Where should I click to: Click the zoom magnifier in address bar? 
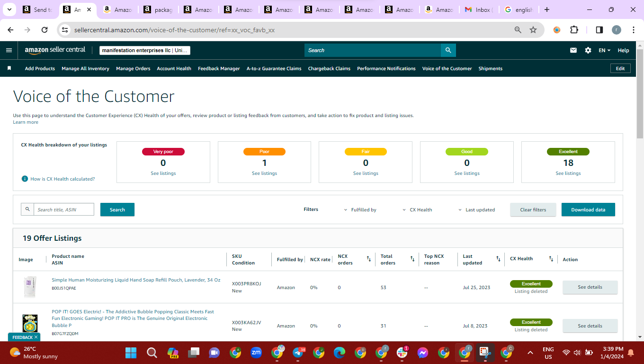pyautogui.click(x=518, y=30)
